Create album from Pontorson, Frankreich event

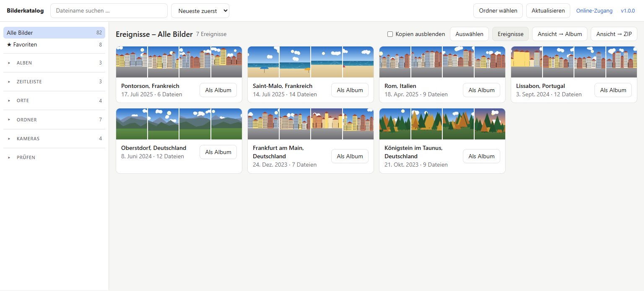click(x=218, y=90)
